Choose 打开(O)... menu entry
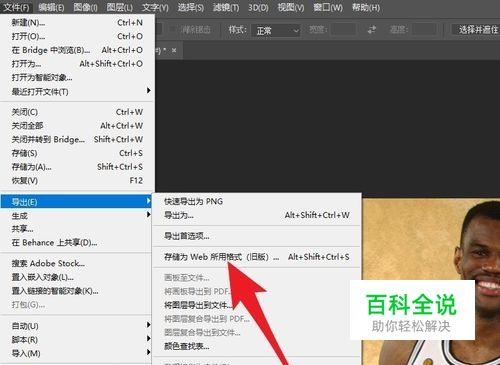Screen dimensions: 500x365 77,36
